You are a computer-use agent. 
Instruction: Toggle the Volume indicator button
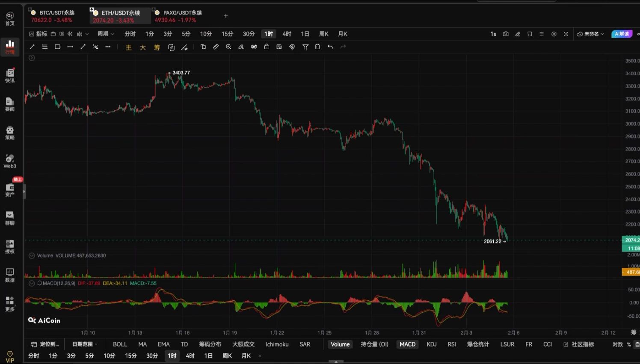click(340, 344)
